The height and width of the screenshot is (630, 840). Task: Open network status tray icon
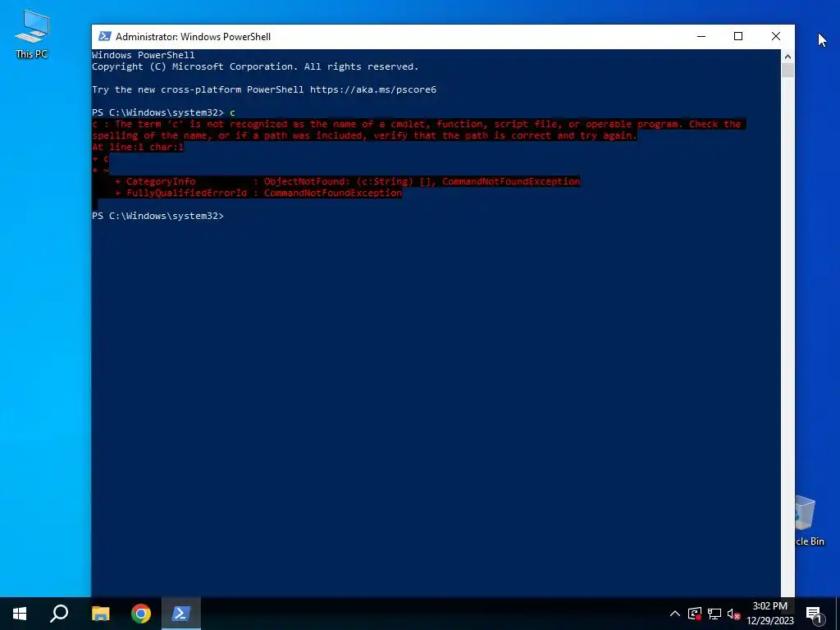(714, 614)
